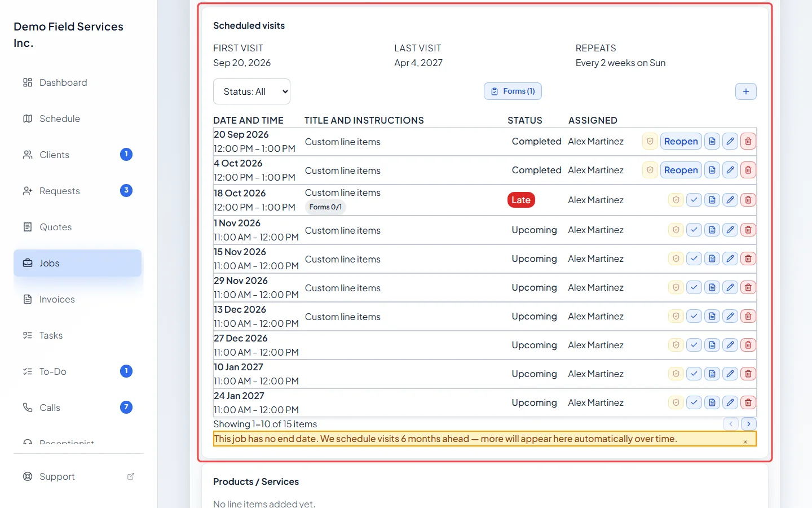Go to Tasks in the sidebar
The image size is (812, 508).
click(x=78, y=335)
